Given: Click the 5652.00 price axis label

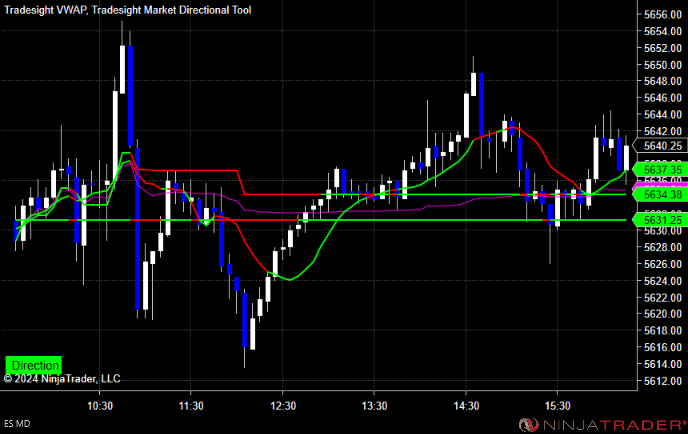Looking at the screenshot, I should tap(663, 48).
